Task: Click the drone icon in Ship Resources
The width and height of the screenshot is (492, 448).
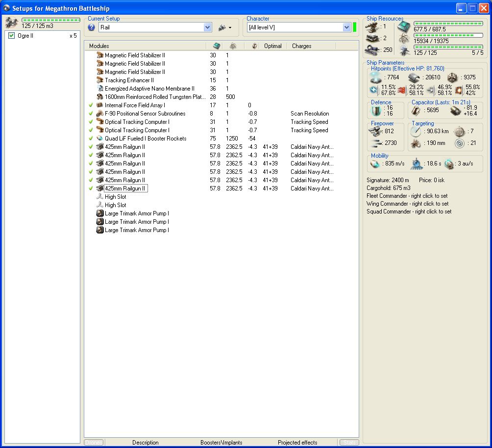Action: (x=404, y=50)
